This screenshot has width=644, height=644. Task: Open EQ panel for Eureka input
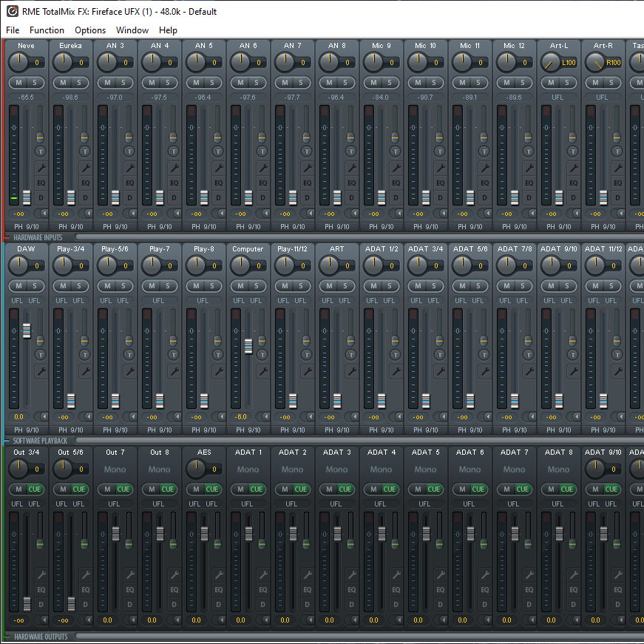[x=85, y=183]
